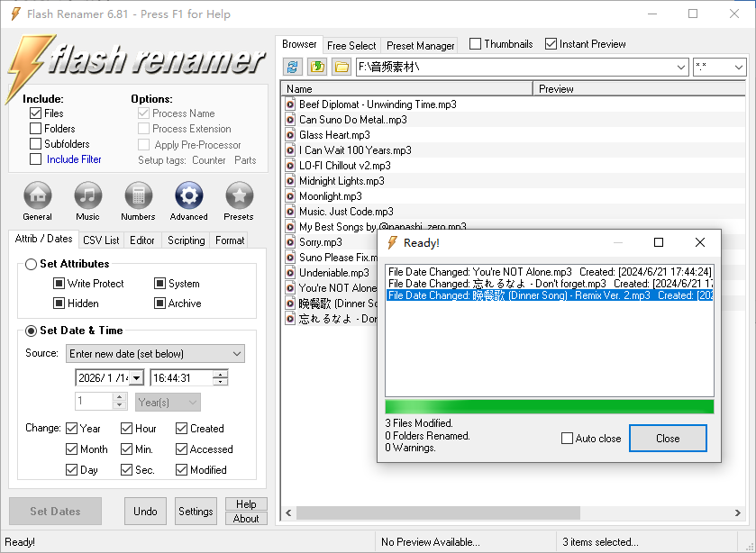Open the file mask filter dropdown

pos(738,68)
